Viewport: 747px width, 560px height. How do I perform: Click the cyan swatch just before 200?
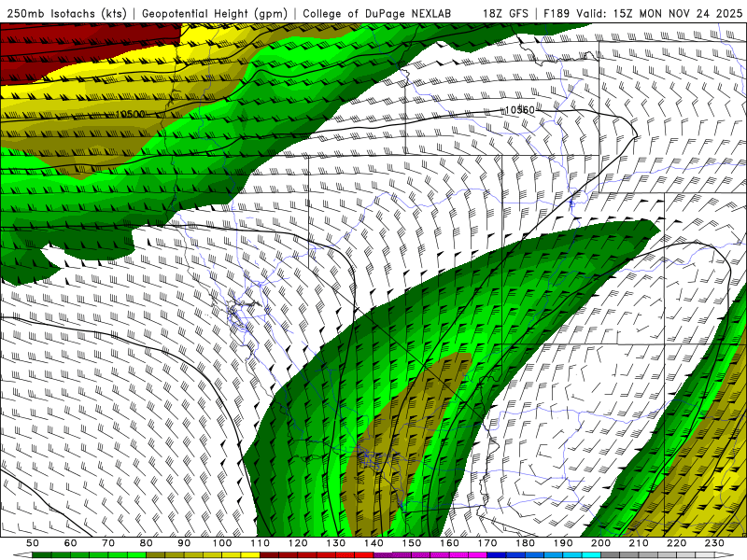(591, 555)
